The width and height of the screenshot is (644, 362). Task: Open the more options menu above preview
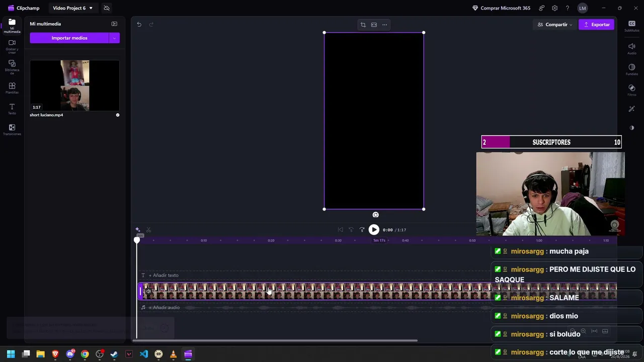(385, 25)
